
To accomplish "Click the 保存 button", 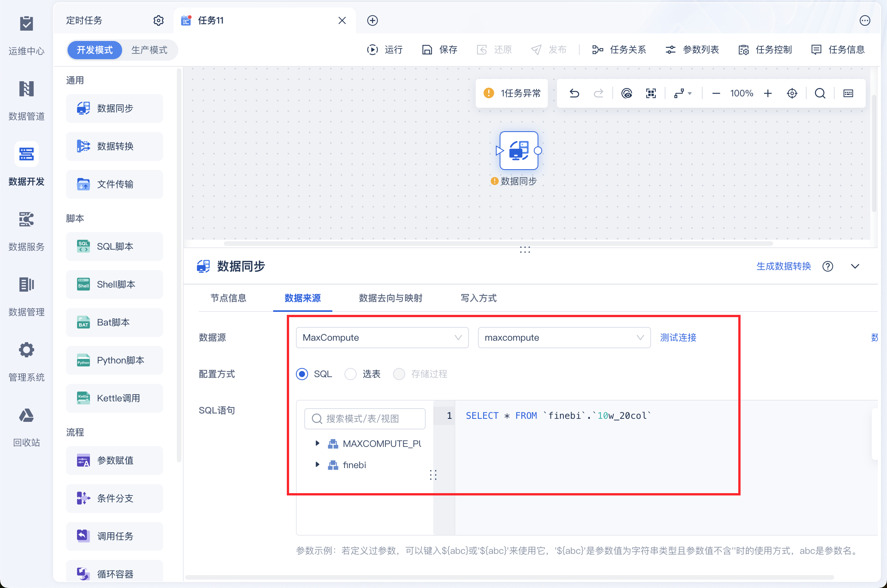I will point(440,50).
